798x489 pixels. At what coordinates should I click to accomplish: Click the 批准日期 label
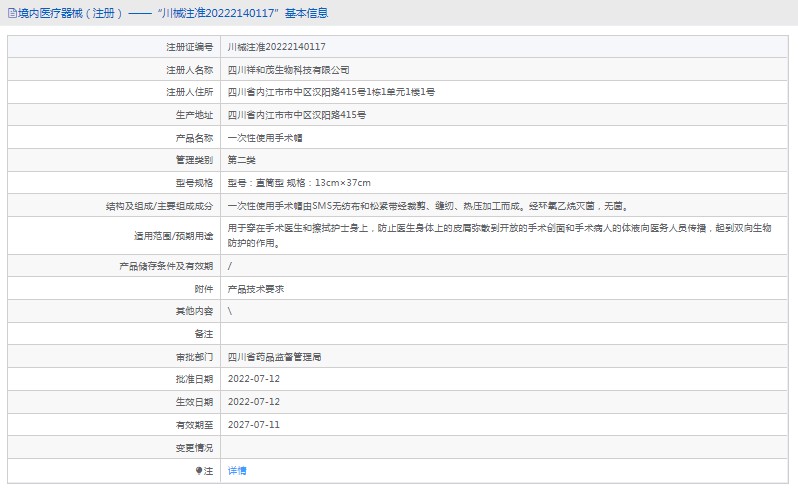click(x=194, y=379)
